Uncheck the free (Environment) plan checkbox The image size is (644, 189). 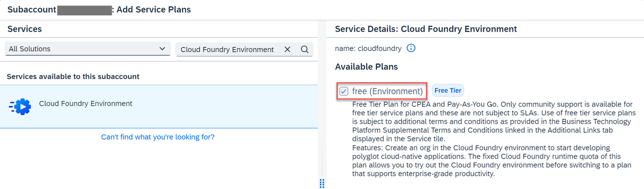343,91
